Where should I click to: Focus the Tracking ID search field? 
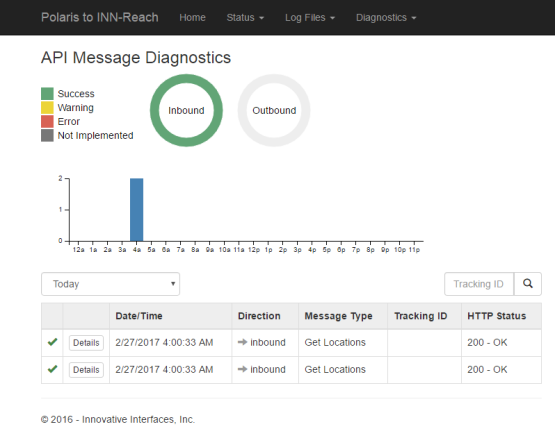pos(479,284)
